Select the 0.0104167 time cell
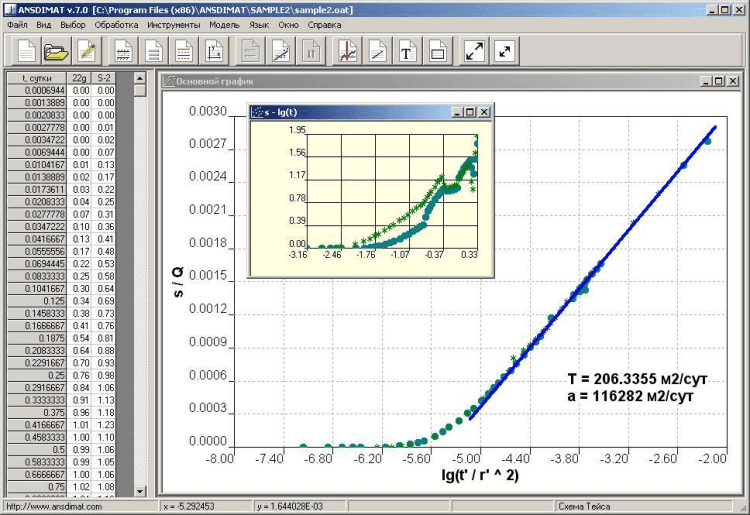This screenshot has height=515, width=750. (x=37, y=164)
